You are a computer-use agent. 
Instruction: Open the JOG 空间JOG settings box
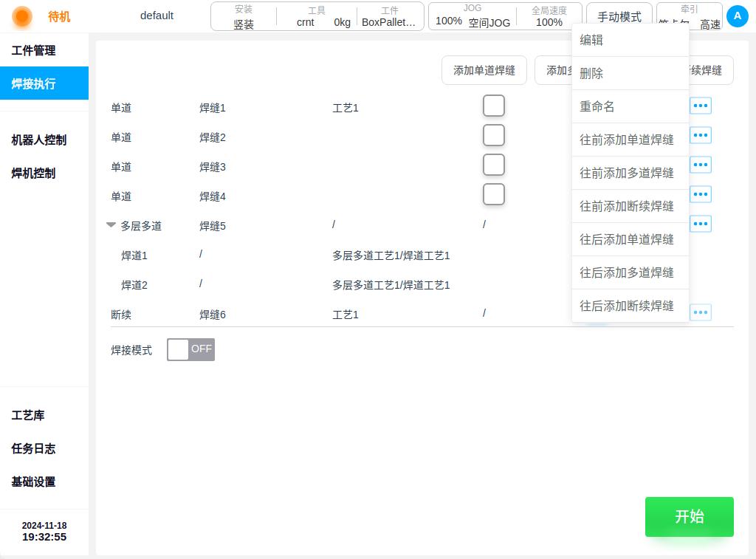pyautogui.click(x=472, y=16)
